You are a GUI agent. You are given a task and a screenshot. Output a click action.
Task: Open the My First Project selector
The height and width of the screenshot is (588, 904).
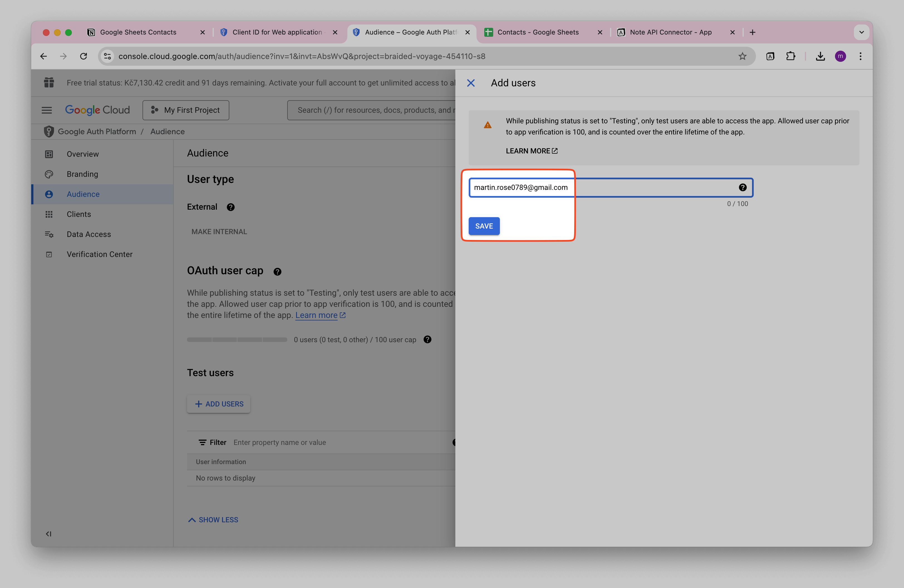click(186, 110)
